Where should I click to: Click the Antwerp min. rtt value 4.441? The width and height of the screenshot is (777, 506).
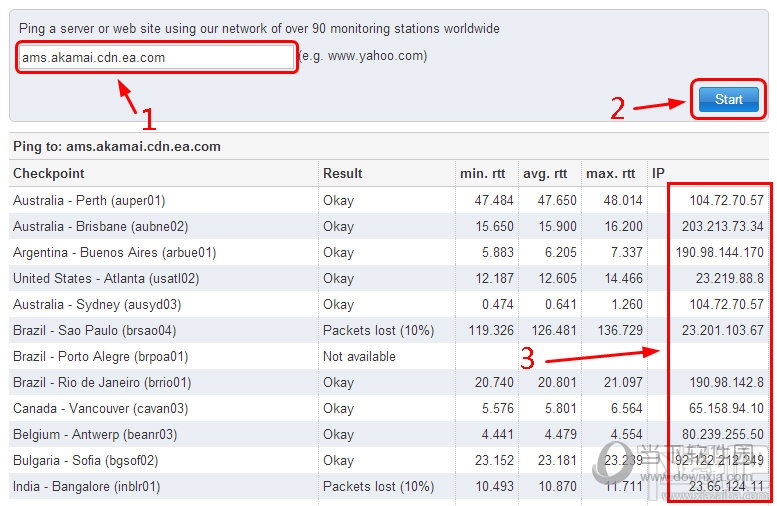click(x=498, y=435)
